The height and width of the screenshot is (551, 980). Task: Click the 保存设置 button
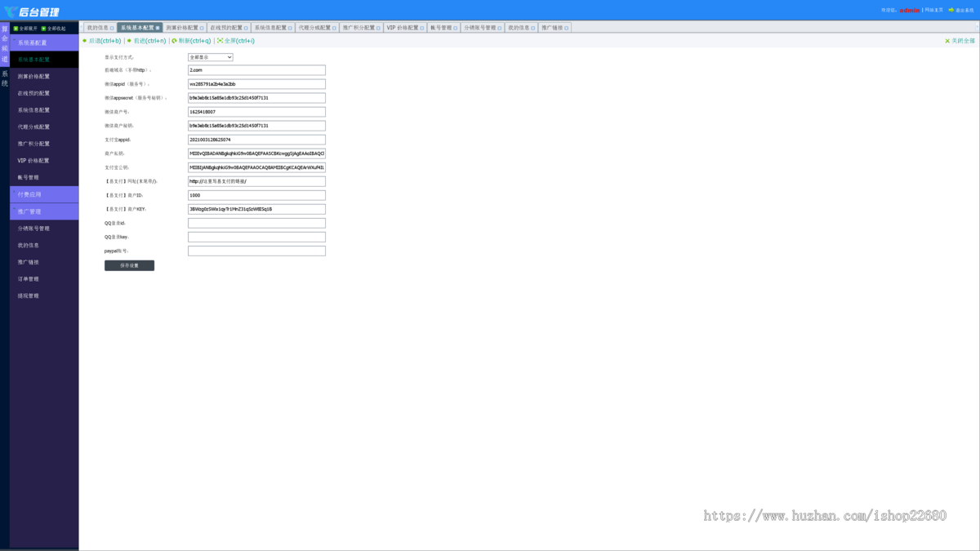pyautogui.click(x=129, y=265)
